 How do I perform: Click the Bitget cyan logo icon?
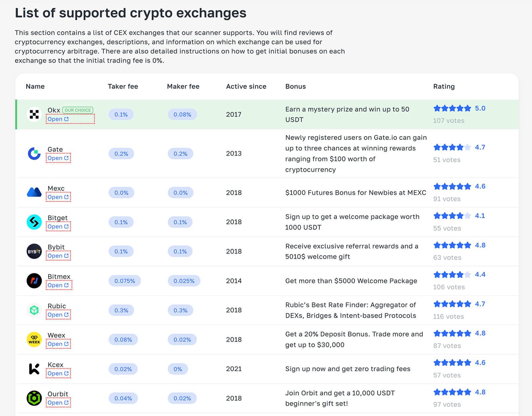[34, 222]
